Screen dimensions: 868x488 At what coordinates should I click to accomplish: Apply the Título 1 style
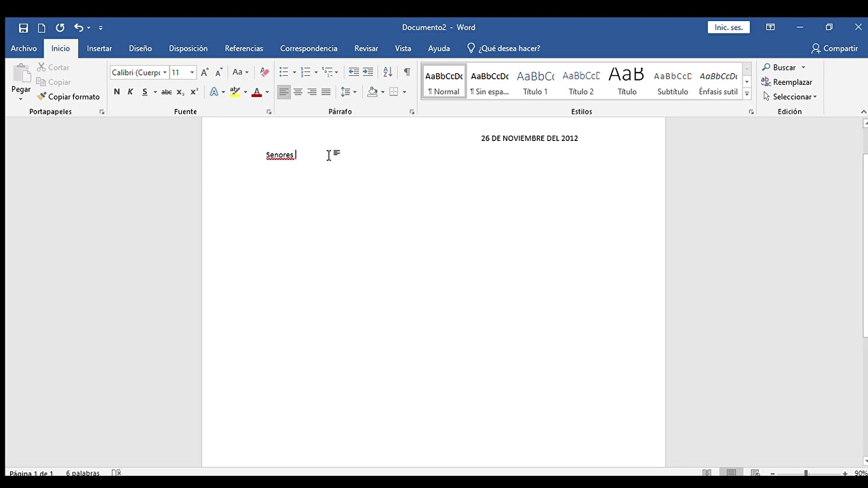pos(535,81)
